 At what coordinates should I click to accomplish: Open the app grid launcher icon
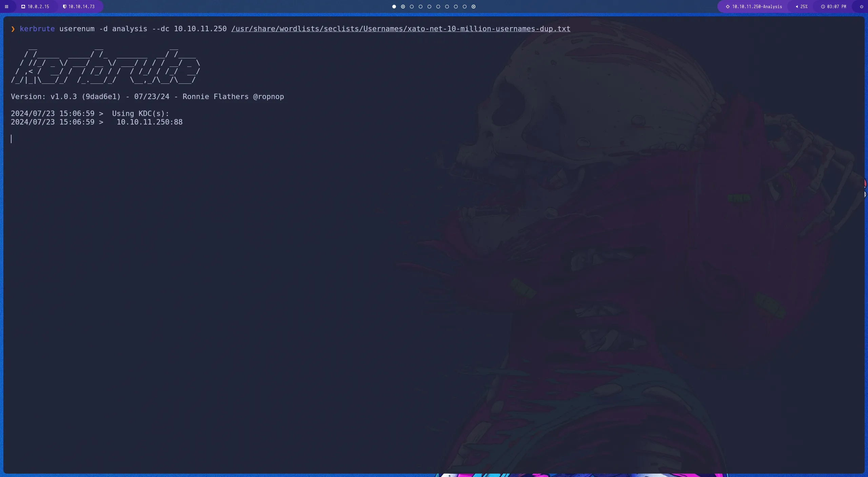(6, 6)
